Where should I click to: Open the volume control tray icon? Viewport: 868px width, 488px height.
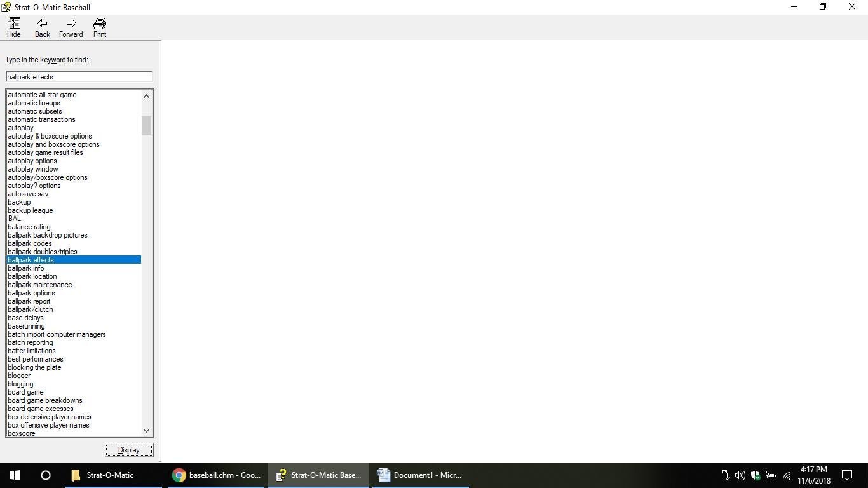click(x=740, y=475)
